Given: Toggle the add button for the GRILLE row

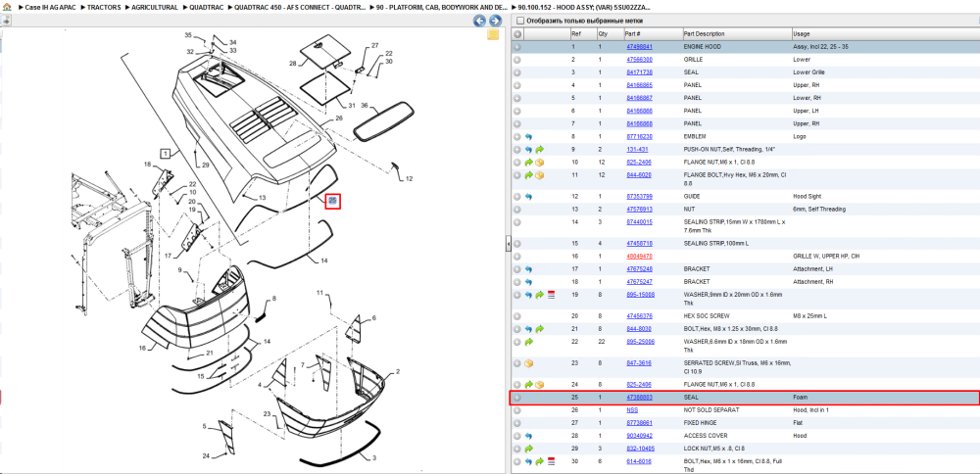Looking at the screenshot, I should pyautogui.click(x=517, y=60).
